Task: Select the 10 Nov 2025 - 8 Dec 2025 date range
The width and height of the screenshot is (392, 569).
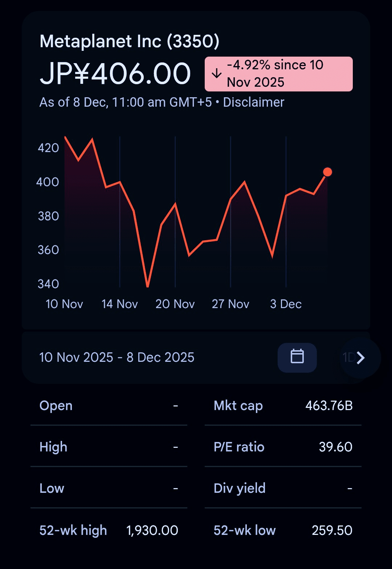Action: click(117, 357)
